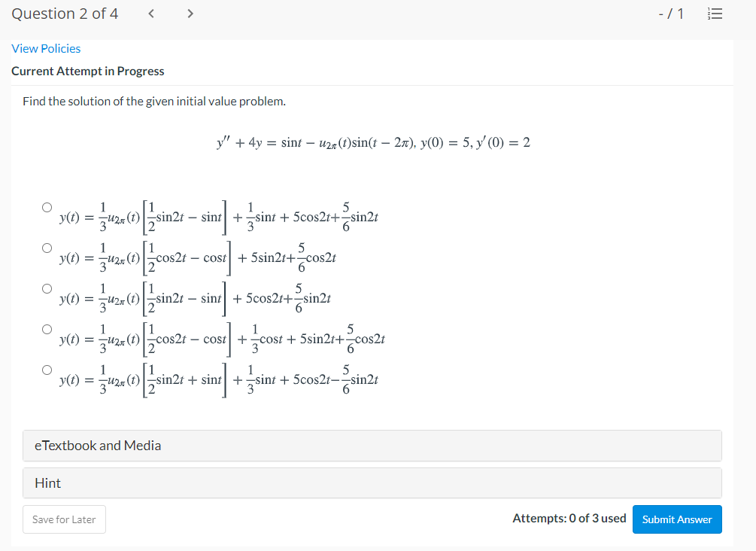Click the differential equation in the problem statement
The width and height of the screenshot is (756, 551).
372,142
